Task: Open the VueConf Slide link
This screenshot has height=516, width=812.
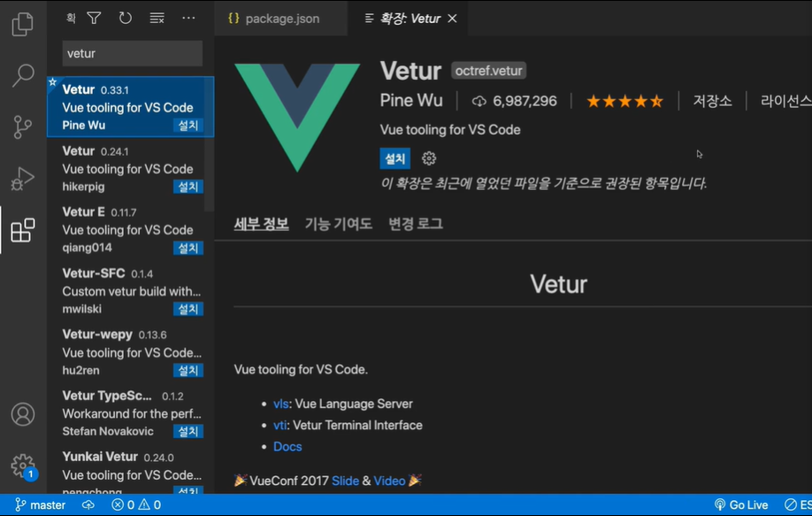Action: coord(346,481)
